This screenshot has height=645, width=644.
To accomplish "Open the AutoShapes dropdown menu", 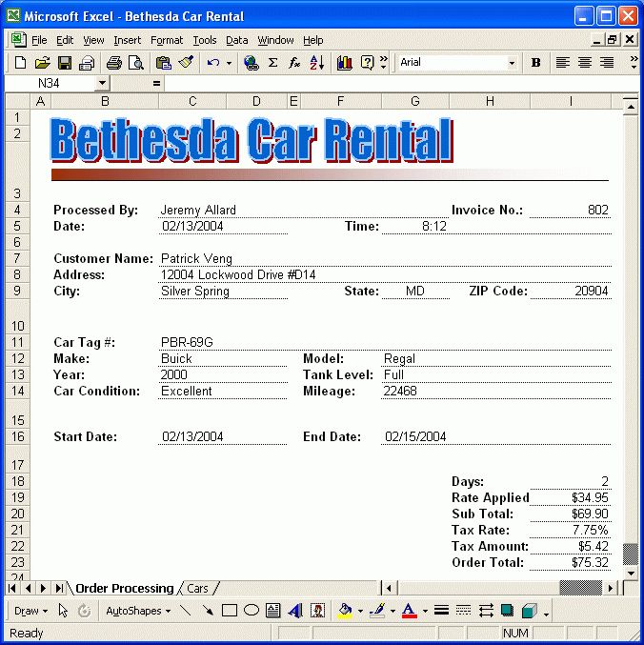I will click(138, 611).
